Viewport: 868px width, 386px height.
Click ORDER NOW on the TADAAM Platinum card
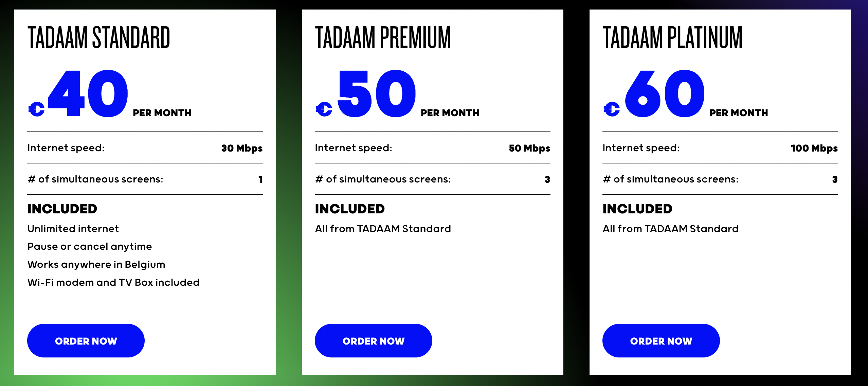pyautogui.click(x=661, y=340)
